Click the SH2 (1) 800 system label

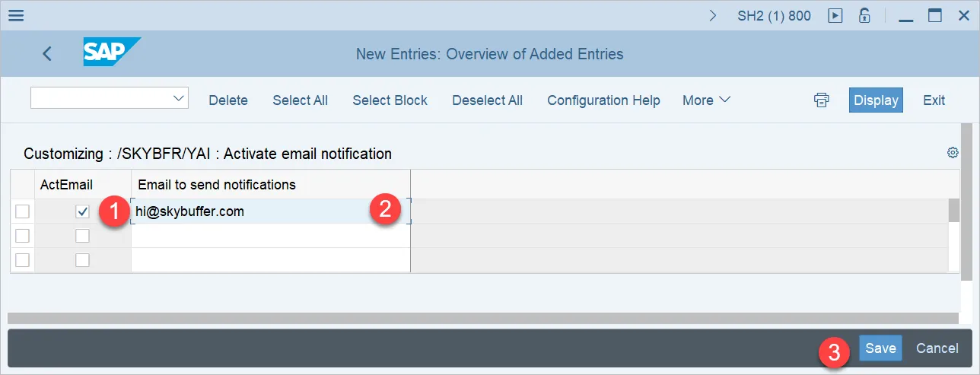(774, 15)
